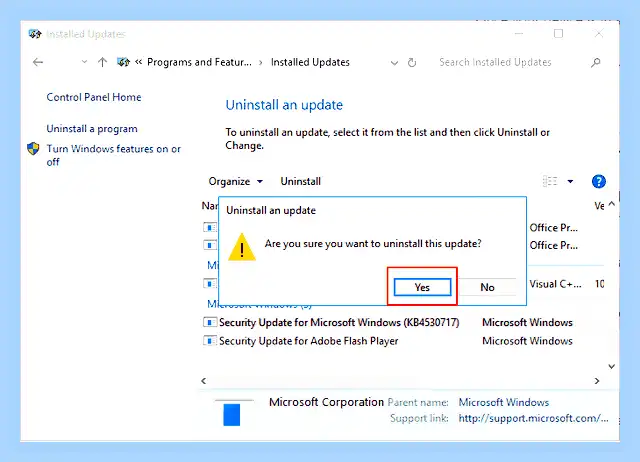
Task: Click horizontal scroll left arrow
Action: 203,381
